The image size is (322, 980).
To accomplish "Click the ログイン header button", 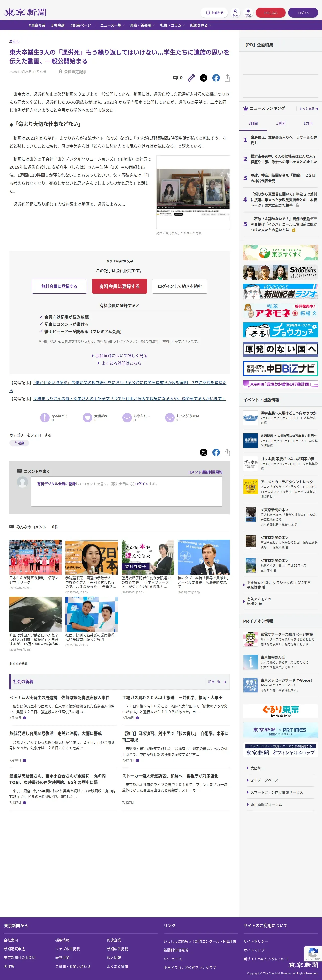I will 304,13.
